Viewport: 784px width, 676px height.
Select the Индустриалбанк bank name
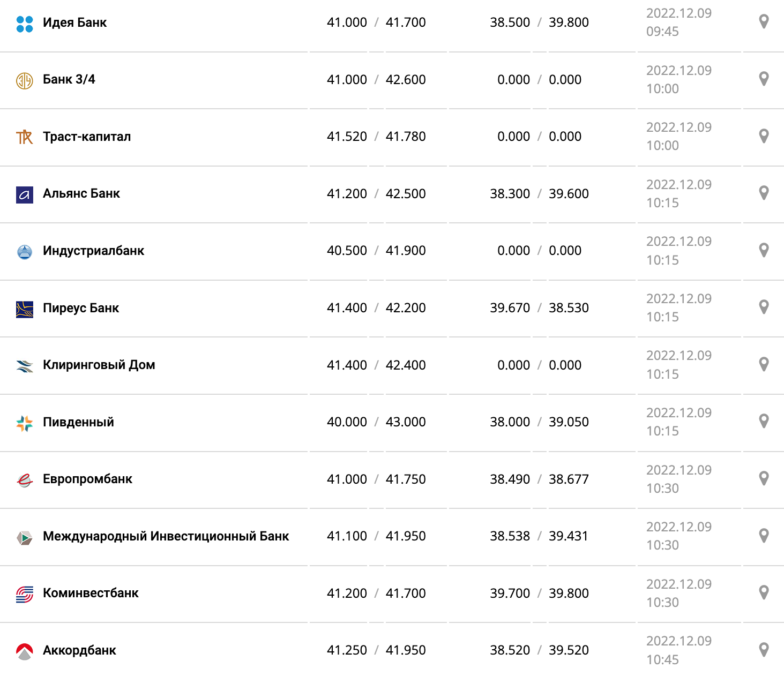93,251
